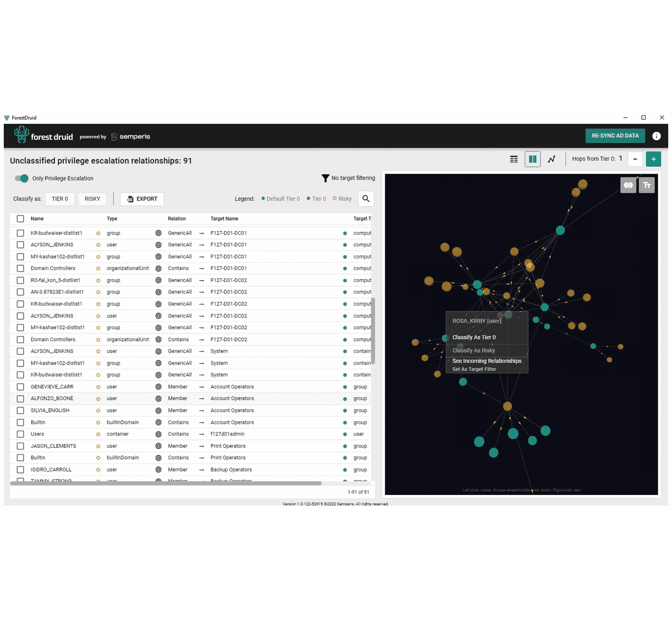
Task: Choose Classify As Tier 0 menu item
Action: (x=474, y=337)
